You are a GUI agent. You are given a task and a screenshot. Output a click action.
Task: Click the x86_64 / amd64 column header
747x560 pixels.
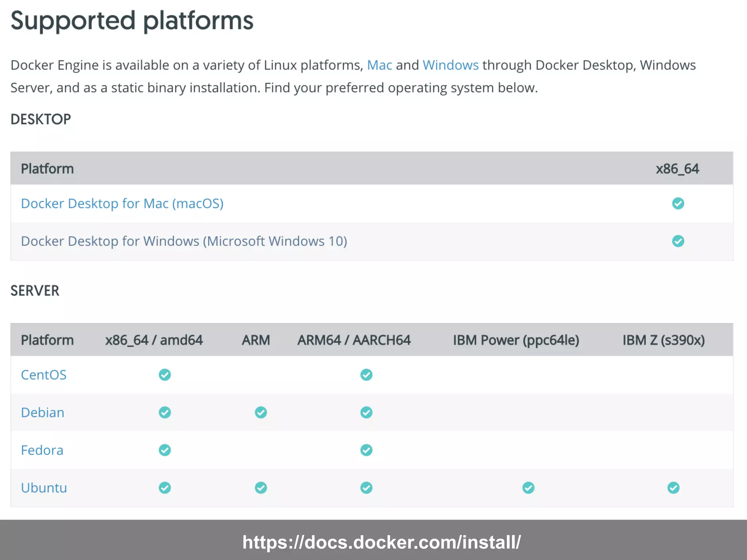(x=154, y=340)
